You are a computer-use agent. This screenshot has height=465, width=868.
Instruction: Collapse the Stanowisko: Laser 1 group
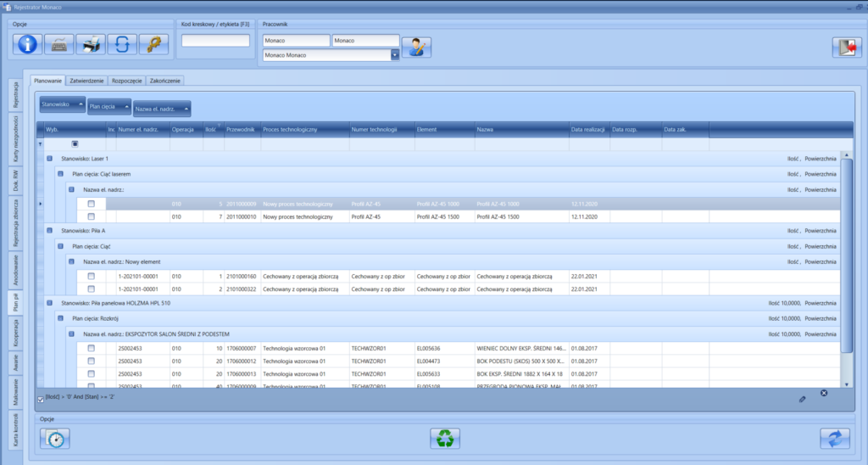[49, 159]
